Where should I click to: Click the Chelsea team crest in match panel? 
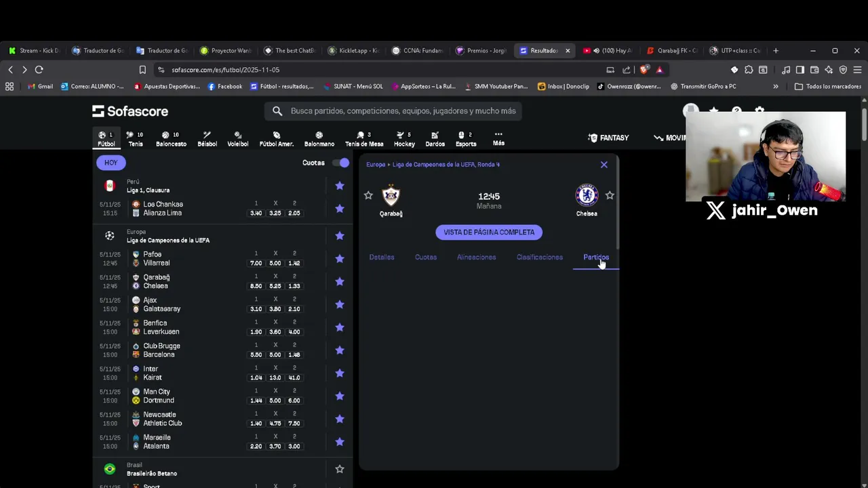(587, 196)
